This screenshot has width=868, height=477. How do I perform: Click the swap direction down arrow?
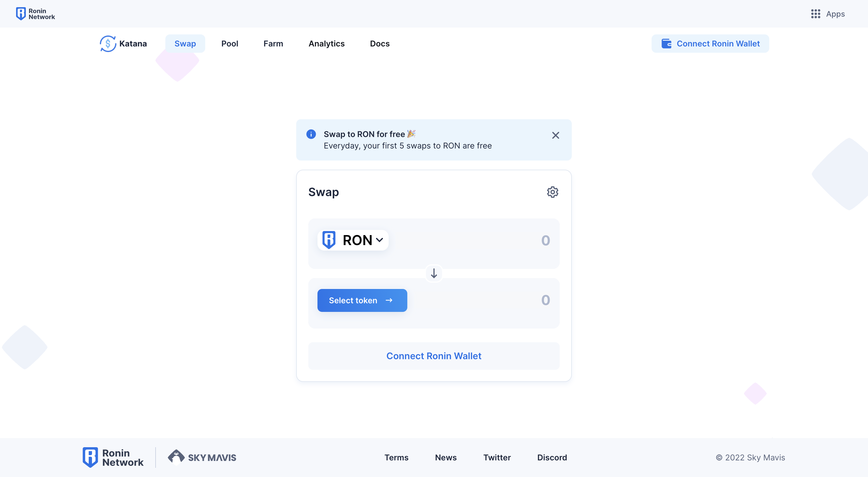click(x=434, y=273)
